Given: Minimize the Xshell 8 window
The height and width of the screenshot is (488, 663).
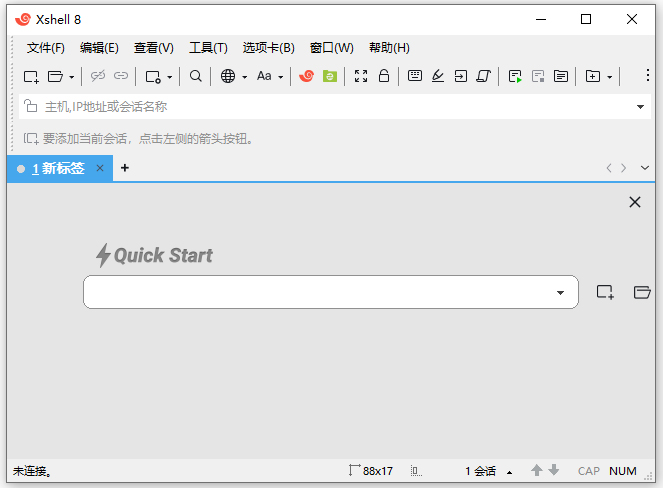Looking at the screenshot, I should [541, 19].
